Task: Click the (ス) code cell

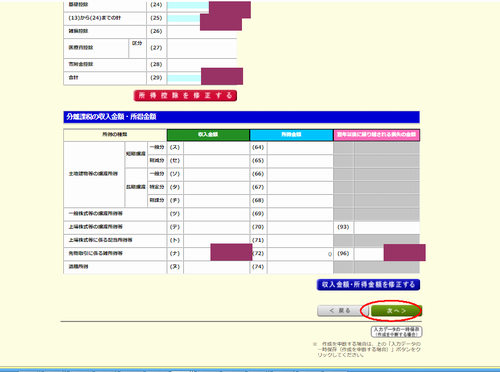Action: point(175,148)
